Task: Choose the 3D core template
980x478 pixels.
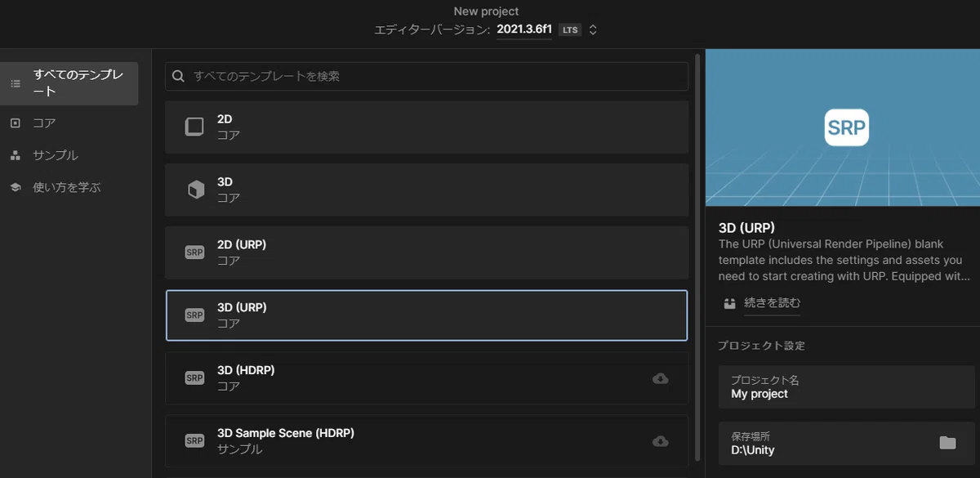Action: point(426,190)
